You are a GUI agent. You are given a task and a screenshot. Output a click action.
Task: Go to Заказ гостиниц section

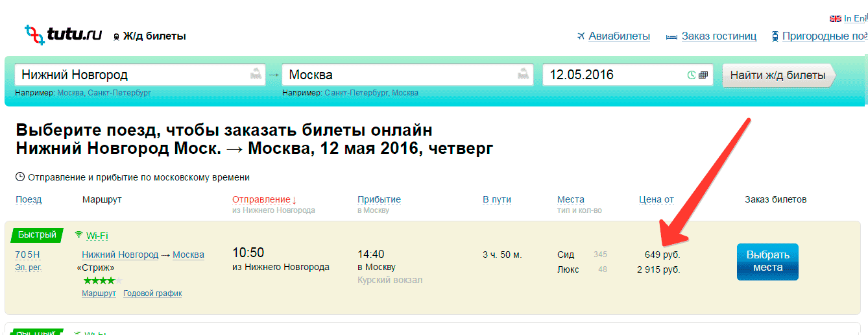pos(719,36)
